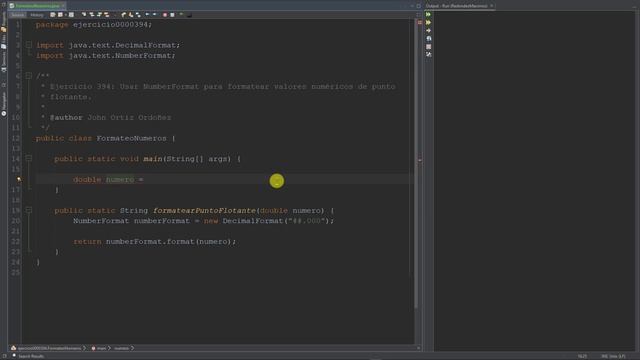Click the numero breadcrumb item
This screenshot has height=360, width=640.
[x=122, y=348]
